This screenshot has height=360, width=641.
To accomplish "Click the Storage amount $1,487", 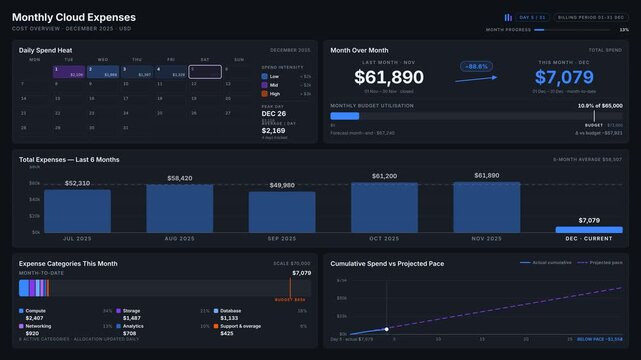I will click(x=132, y=318).
